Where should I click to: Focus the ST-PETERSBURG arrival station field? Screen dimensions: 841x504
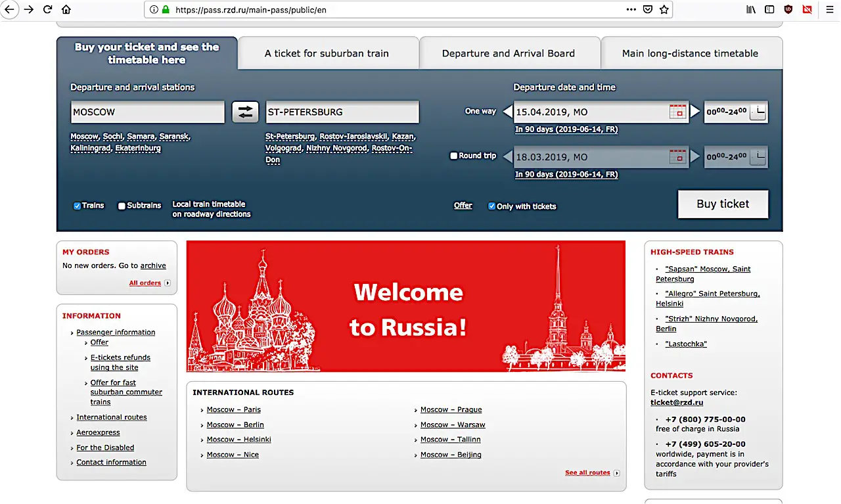click(x=342, y=112)
